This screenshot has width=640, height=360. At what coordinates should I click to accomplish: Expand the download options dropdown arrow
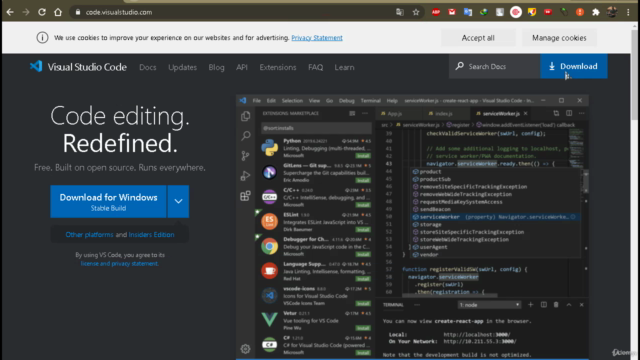coord(178,201)
